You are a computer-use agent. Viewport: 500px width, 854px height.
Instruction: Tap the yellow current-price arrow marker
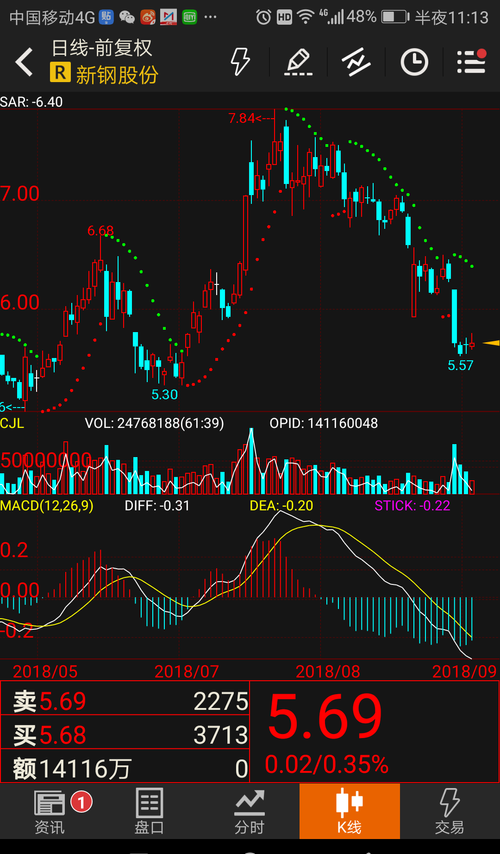(491, 343)
